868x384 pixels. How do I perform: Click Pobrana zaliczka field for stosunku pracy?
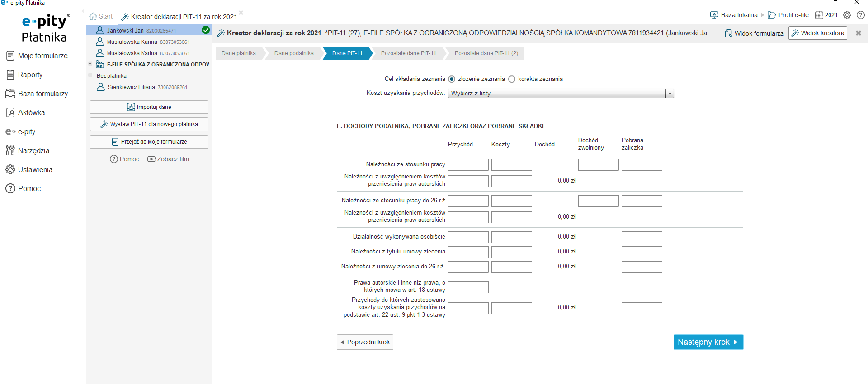click(x=642, y=165)
